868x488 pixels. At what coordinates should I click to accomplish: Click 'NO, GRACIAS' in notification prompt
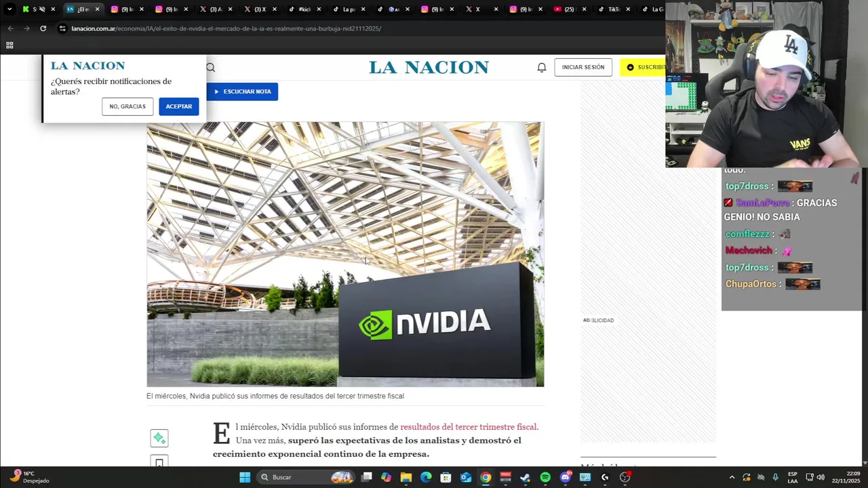pos(127,106)
